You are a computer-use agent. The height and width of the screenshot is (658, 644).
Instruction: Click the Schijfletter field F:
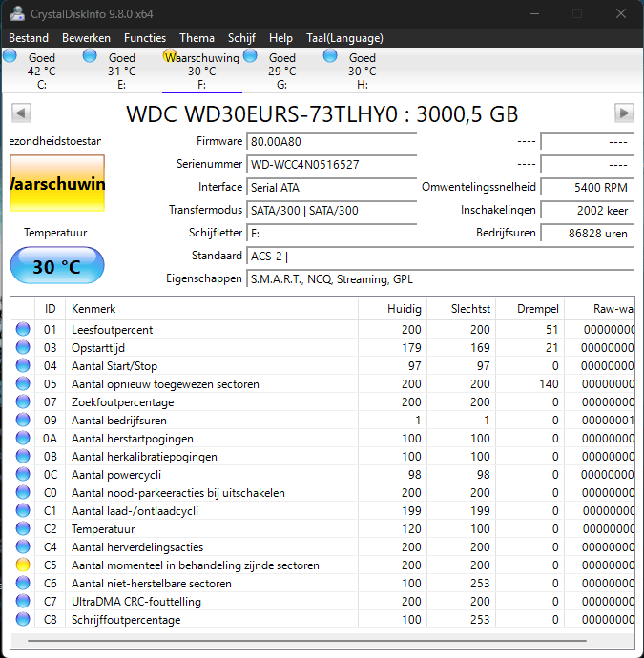coord(332,234)
